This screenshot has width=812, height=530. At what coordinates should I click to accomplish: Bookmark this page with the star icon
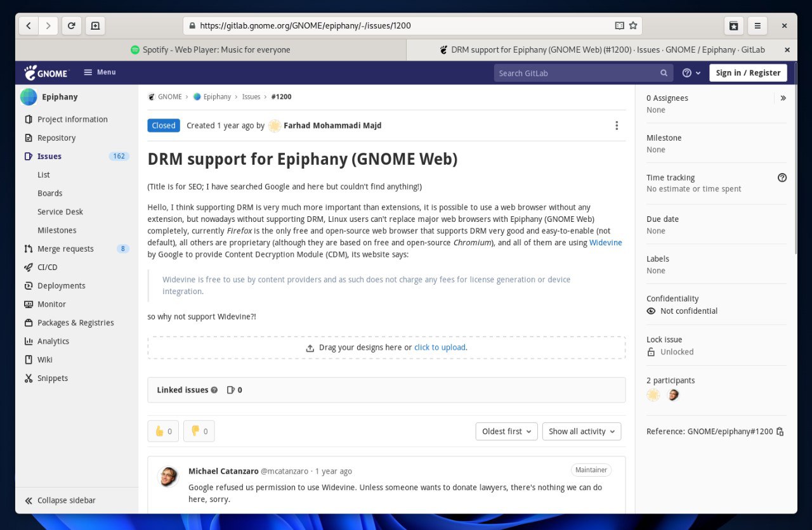(633, 26)
